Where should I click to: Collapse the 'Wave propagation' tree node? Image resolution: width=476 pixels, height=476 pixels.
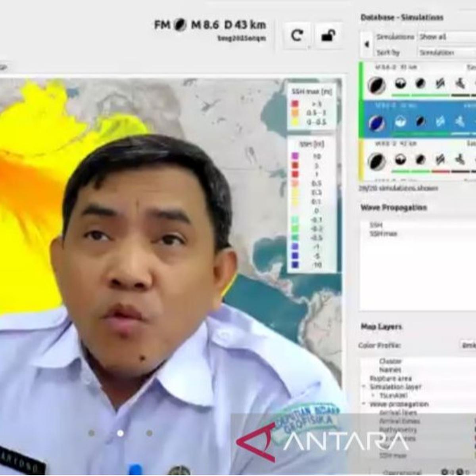(363, 404)
